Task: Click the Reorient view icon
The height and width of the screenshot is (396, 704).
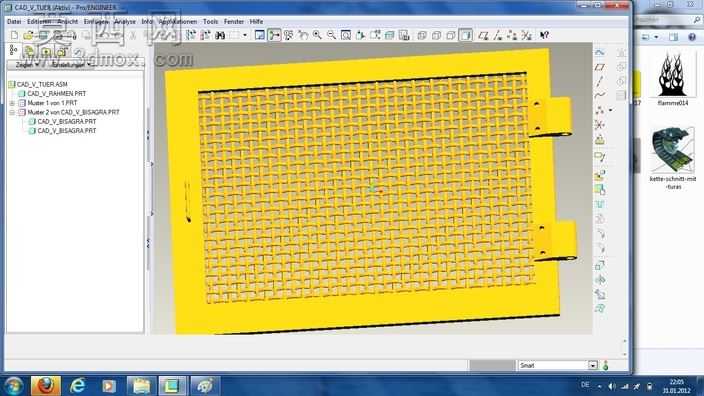Action: pyautogui.click(x=361, y=35)
